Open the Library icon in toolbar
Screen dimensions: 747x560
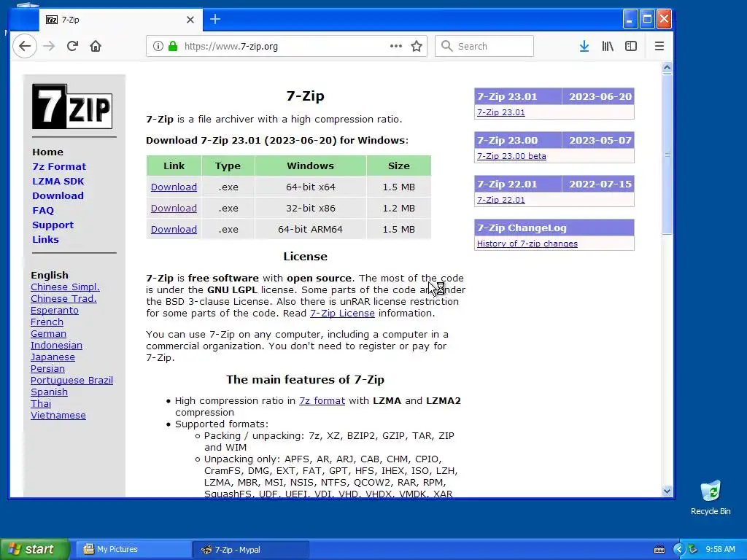click(608, 46)
